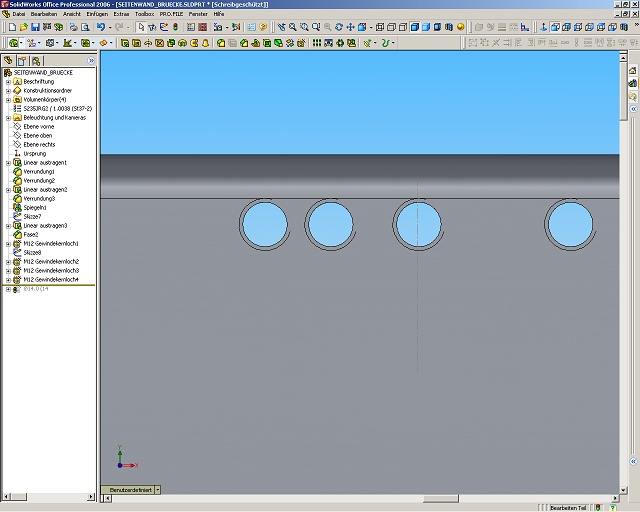Click the status bar help question icon

tap(613, 508)
